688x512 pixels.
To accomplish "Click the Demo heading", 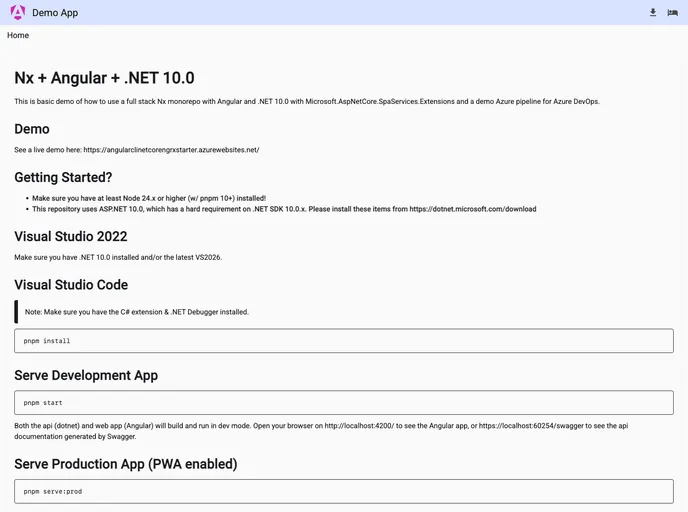I will (32, 129).
